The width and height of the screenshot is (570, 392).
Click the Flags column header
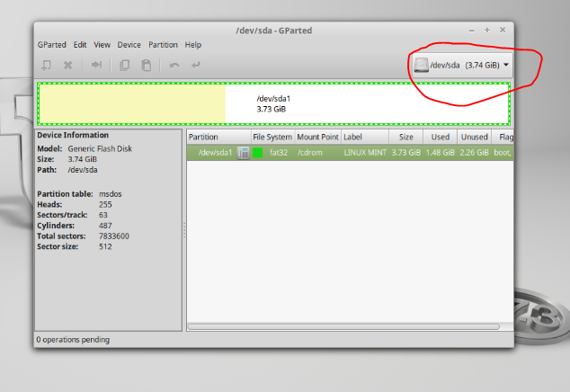point(503,137)
